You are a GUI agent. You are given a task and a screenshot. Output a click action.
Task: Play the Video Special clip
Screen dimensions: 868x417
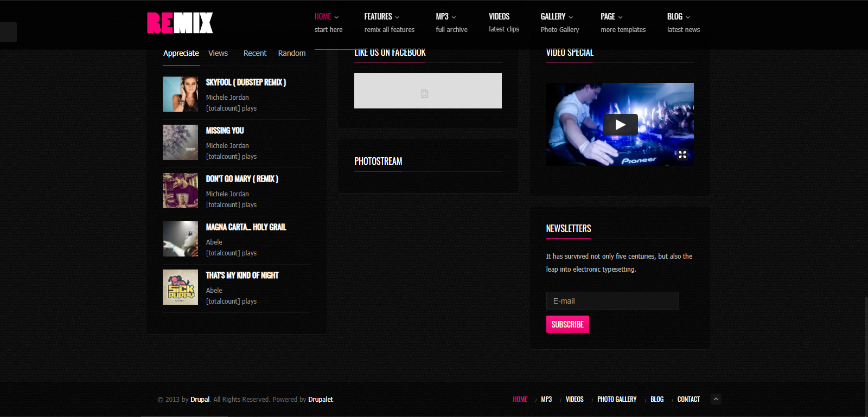click(x=620, y=125)
